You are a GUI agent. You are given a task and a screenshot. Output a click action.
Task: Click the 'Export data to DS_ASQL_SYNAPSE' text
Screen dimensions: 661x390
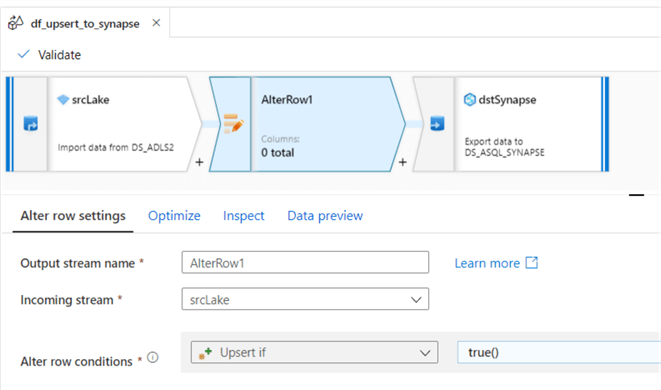click(504, 147)
